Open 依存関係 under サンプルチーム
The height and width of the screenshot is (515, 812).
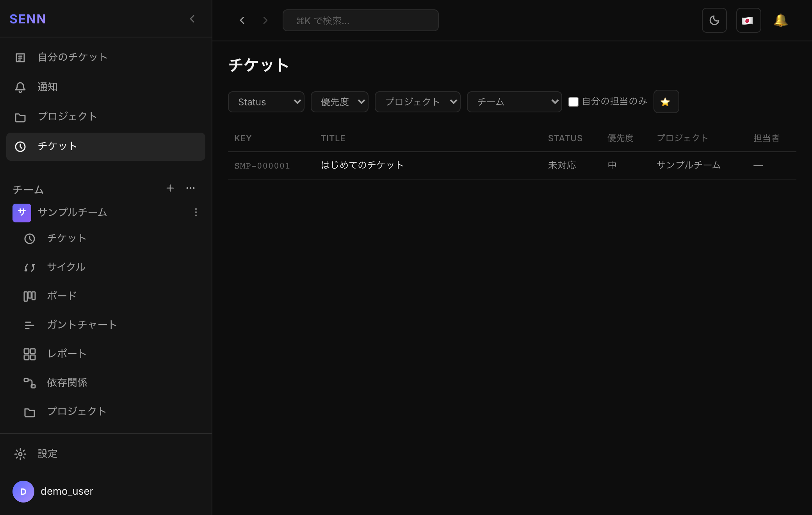coord(110,382)
